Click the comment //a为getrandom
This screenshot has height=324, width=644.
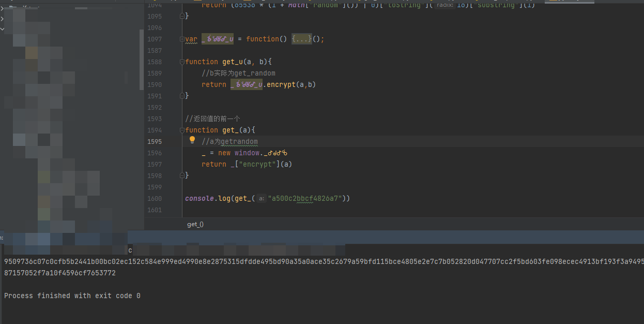click(x=229, y=141)
